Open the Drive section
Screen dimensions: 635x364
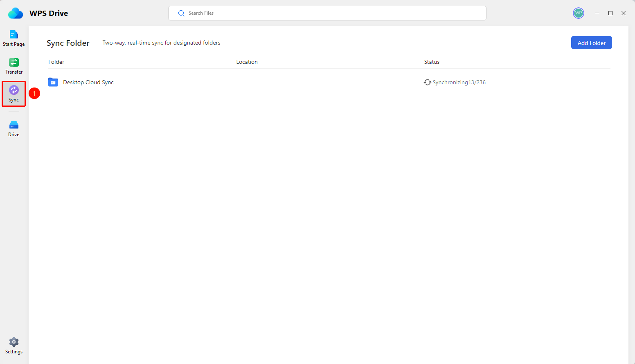point(14,129)
